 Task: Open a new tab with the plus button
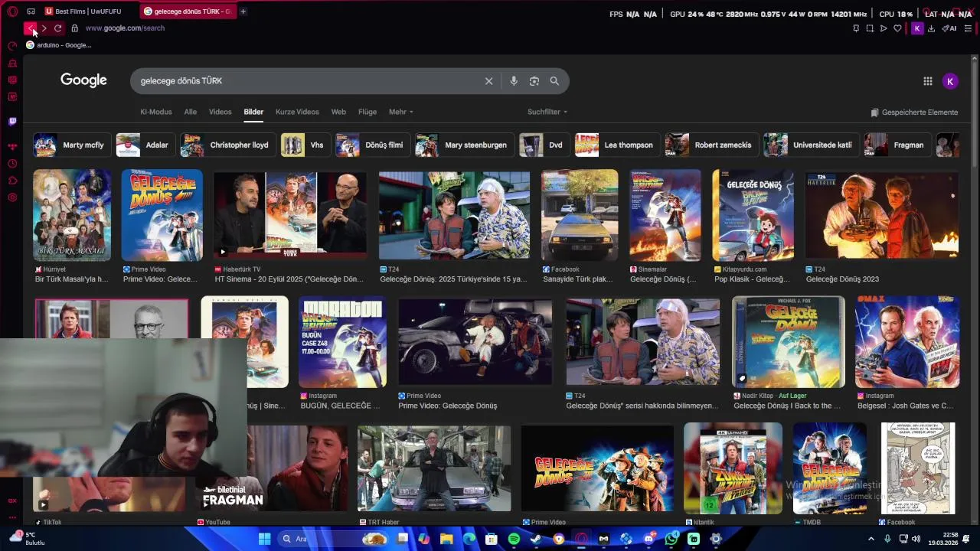[243, 11]
